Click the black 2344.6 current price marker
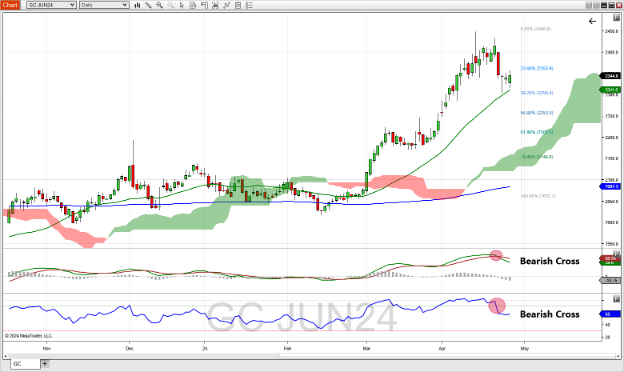The width and height of the screenshot is (624, 372). pos(610,76)
